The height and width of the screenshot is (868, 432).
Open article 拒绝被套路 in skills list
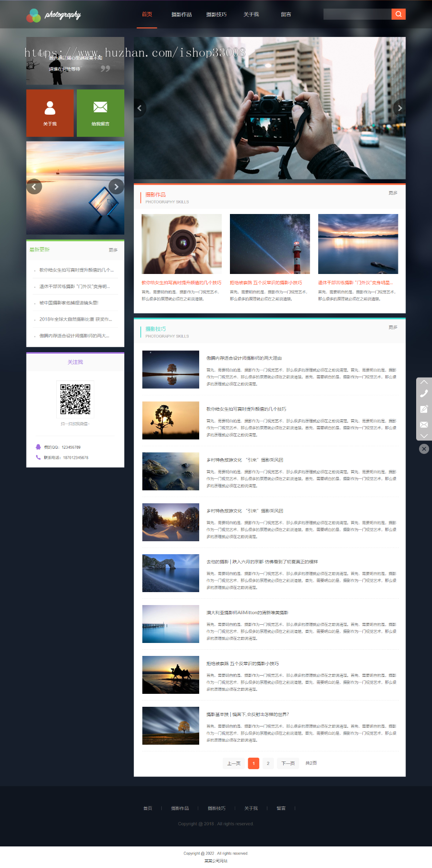(x=242, y=664)
